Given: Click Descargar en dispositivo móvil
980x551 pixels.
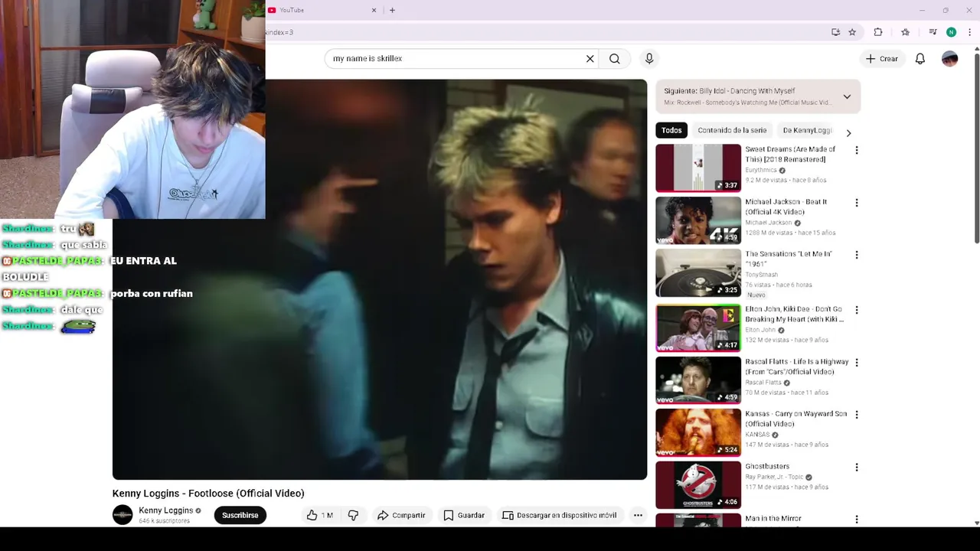Looking at the screenshot, I should point(559,516).
